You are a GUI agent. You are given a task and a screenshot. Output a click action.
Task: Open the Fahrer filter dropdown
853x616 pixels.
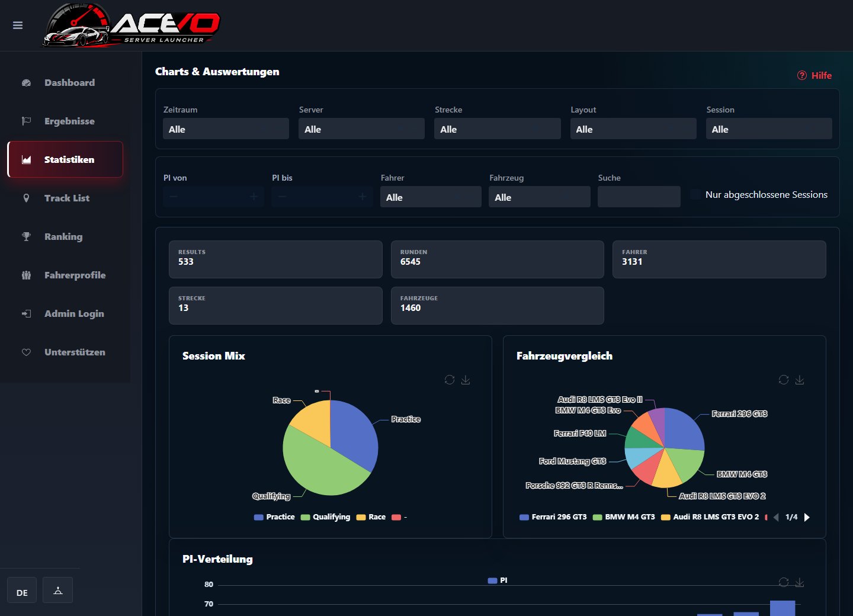(x=431, y=197)
